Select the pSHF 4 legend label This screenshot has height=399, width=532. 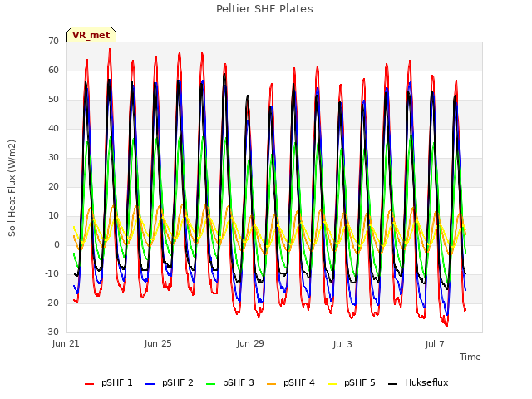tap(299, 382)
